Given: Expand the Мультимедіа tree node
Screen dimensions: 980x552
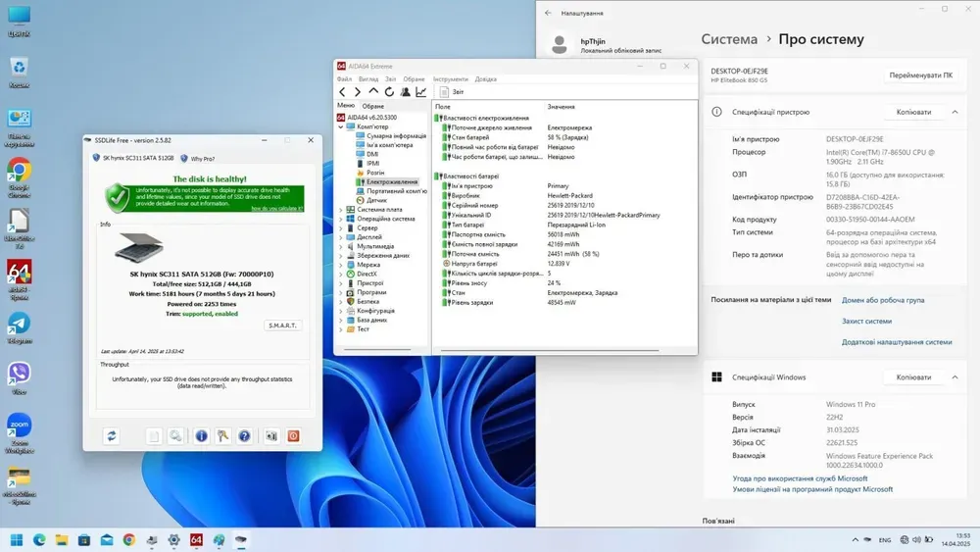Looking at the screenshot, I should [x=341, y=246].
